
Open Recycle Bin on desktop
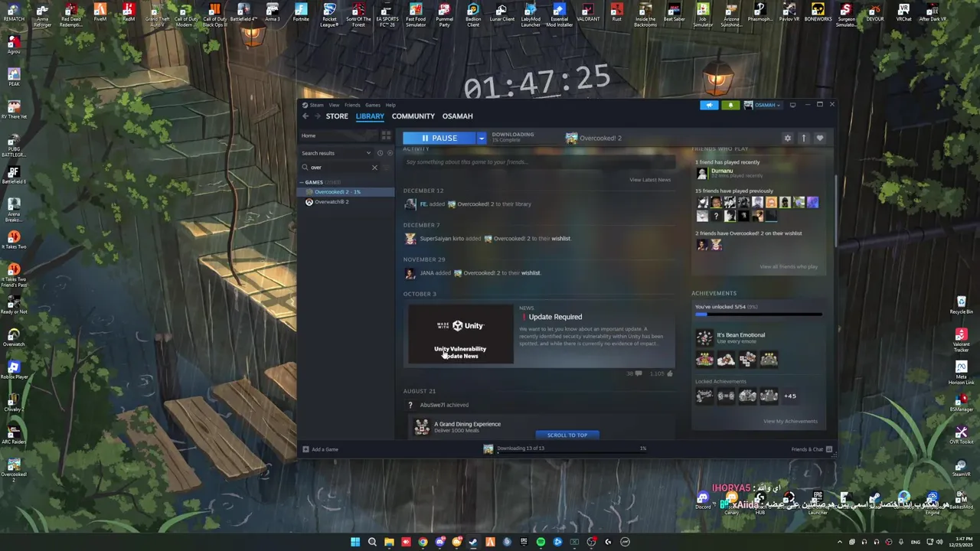pyautogui.click(x=961, y=305)
